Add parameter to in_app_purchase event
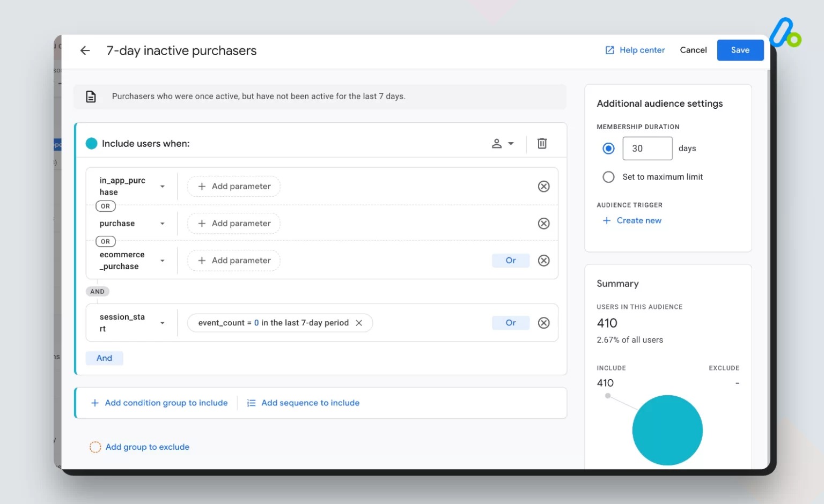 234,187
